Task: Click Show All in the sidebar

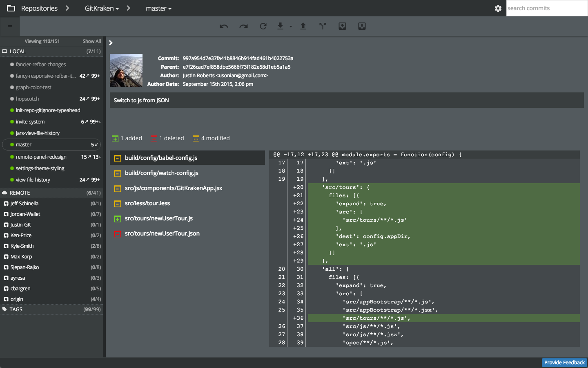Action: (x=91, y=41)
